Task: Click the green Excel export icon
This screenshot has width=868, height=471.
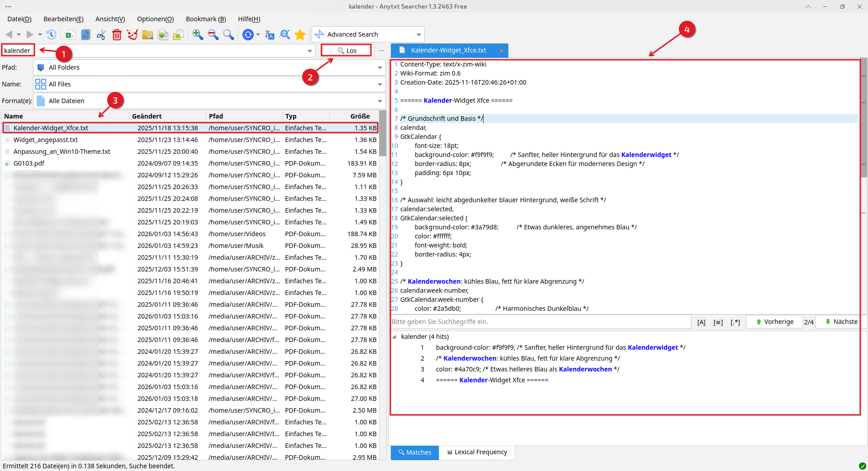Action: (71, 34)
